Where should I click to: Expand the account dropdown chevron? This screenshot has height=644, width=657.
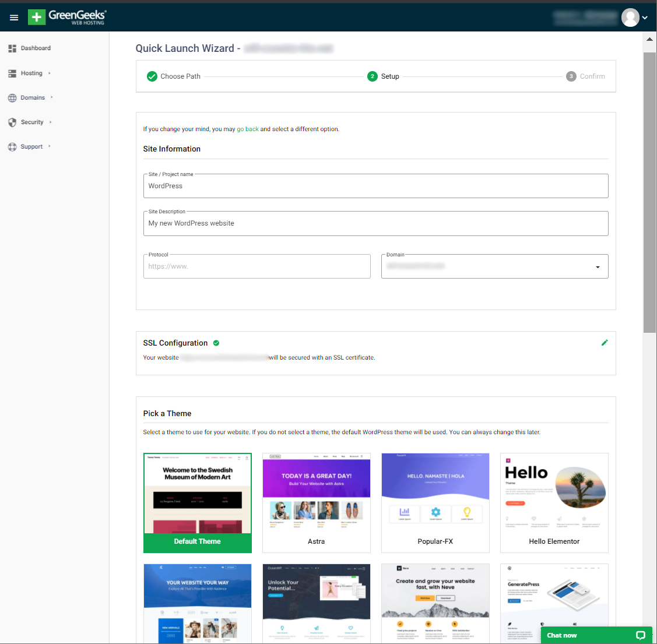coord(645,17)
